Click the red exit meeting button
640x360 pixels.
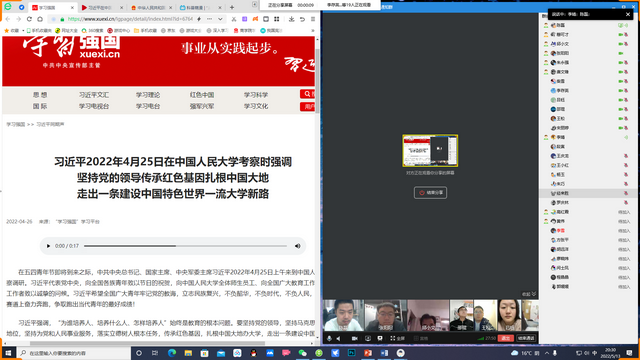click(506, 338)
